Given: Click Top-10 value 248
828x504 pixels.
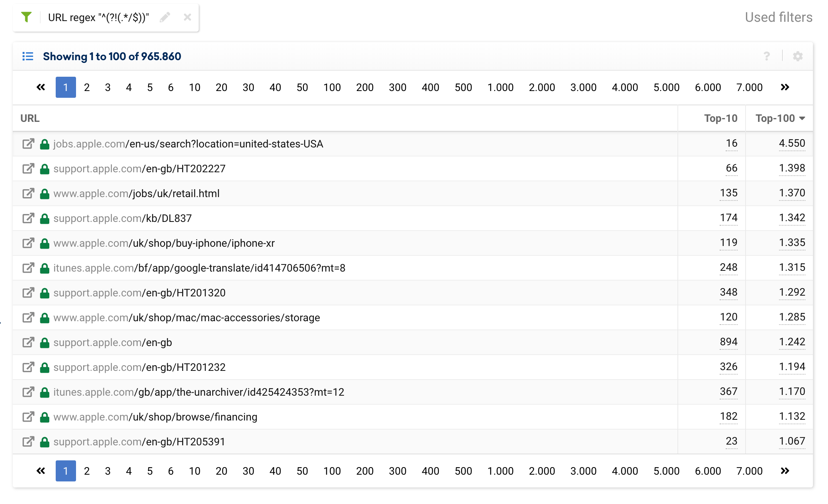Looking at the screenshot, I should [729, 267].
